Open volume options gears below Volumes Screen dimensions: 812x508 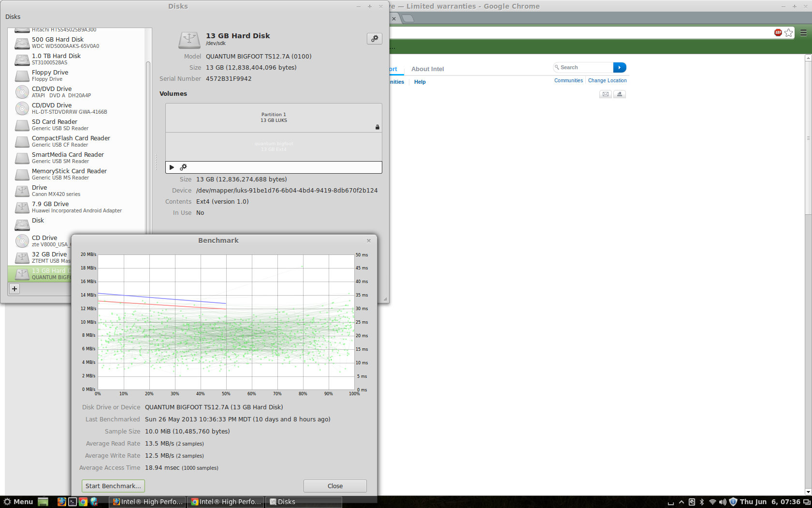coord(183,167)
